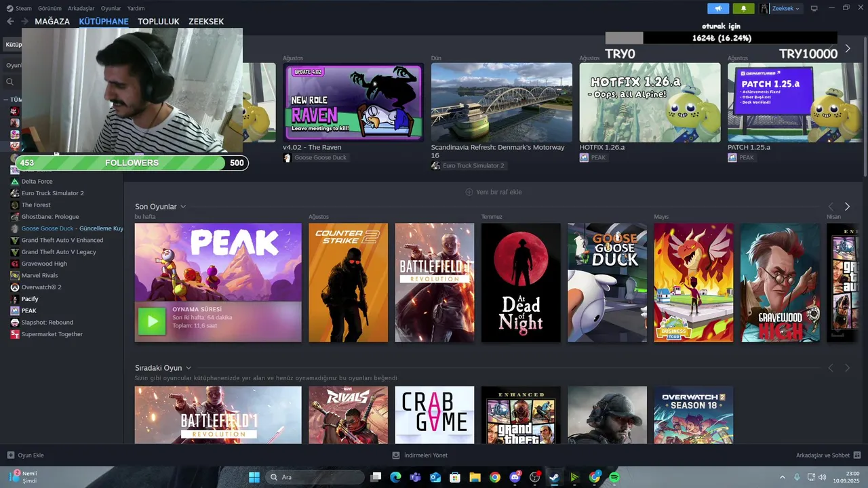This screenshot has height=488, width=868.
Task: Open Spotify from the taskbar
Action: click(614, 477)
